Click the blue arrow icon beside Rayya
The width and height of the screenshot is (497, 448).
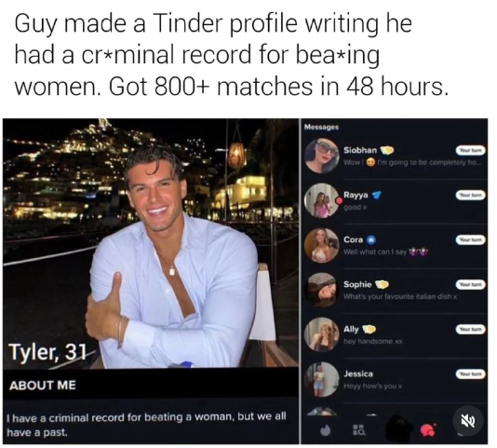pyautogui.click(x=376, y=196)
